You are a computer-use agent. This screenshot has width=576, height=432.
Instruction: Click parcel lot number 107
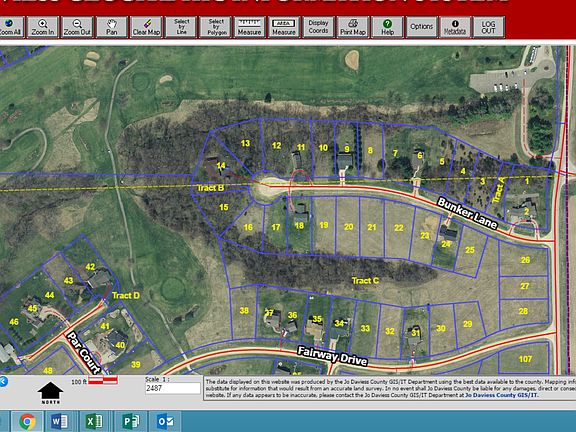(x=525, y=359)
